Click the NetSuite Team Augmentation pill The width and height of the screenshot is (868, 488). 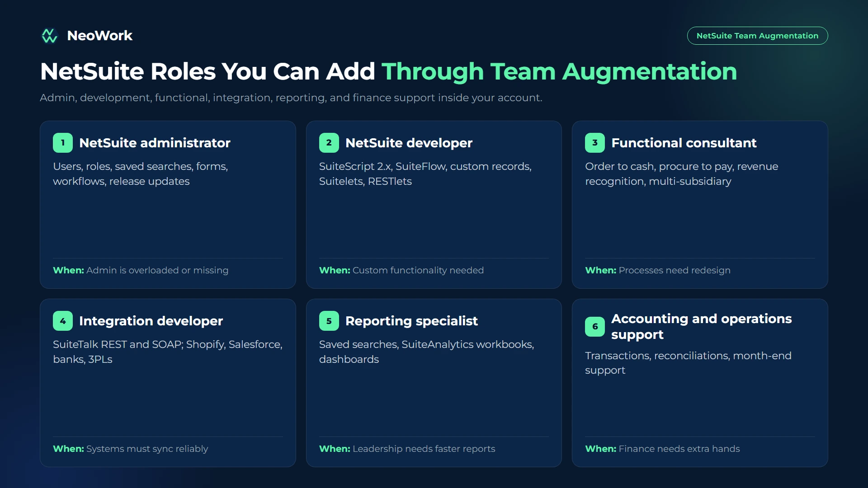(757, 36)
